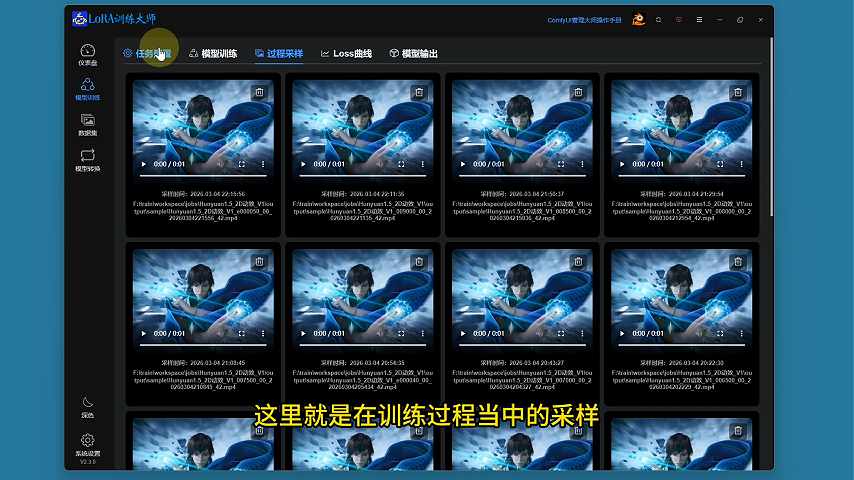Switch to the 任务配置 tab
Image resolution: width=854 pixels, height=480 pixels.
point(147,53)
